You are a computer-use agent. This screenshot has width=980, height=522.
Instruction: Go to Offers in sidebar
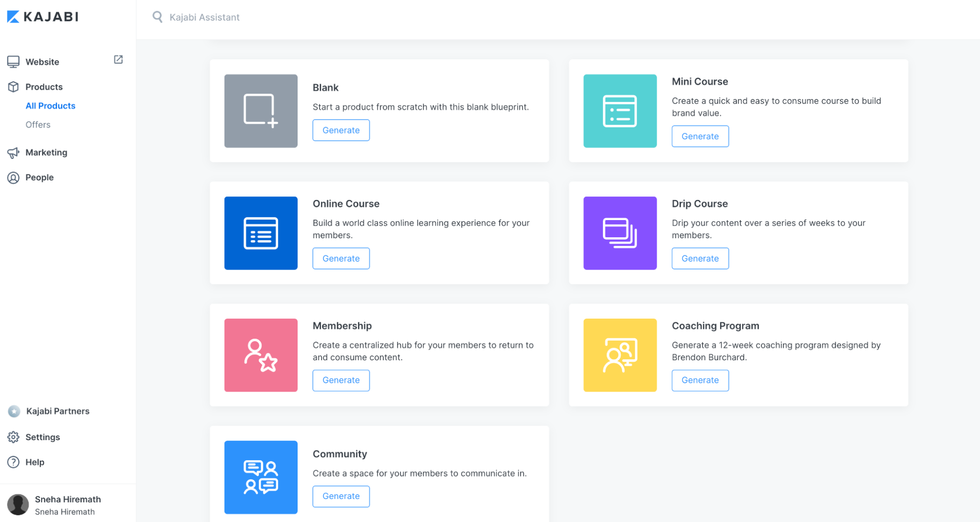click(x=38, y=124)
